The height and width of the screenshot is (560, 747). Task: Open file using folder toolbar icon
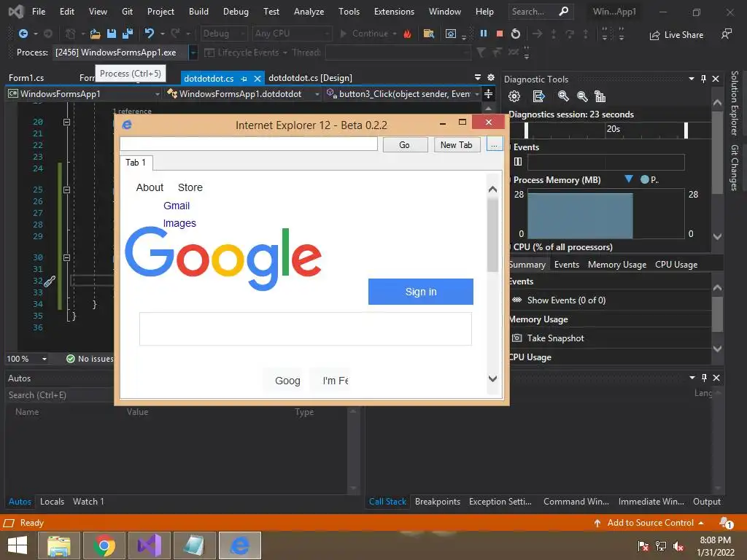tap(96, 34)
